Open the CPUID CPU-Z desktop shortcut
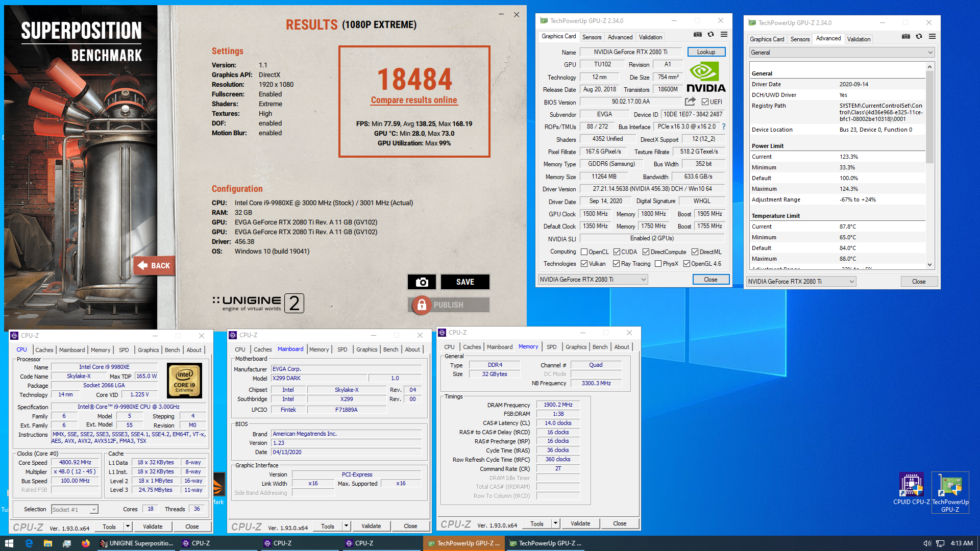980x551 pixels. [911, 489]
